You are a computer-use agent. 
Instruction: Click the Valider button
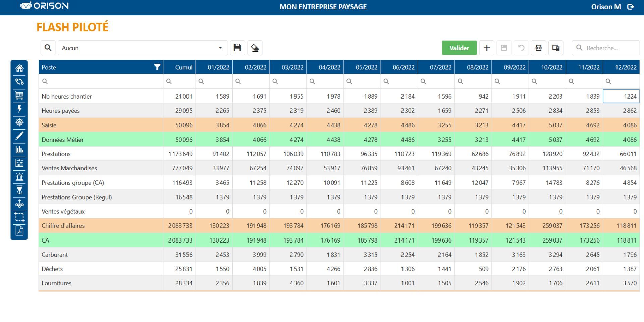point(459,48)
